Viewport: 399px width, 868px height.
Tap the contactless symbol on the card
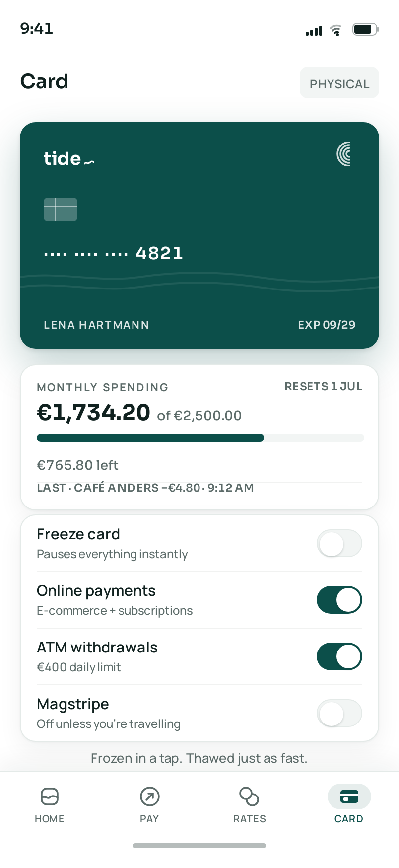pos(343,154)
